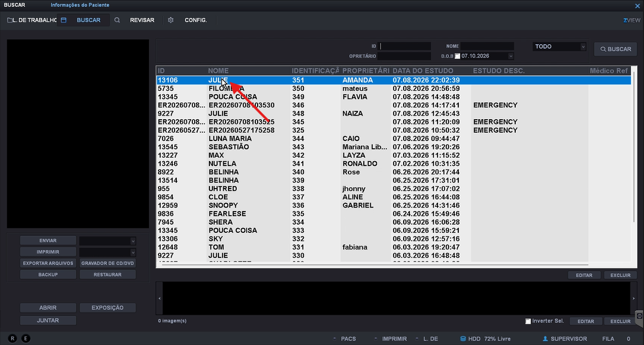Click the GRAVADOR DE CD/DVD button
This screenshot has height=345, width=644.
[x=107, y=263]
